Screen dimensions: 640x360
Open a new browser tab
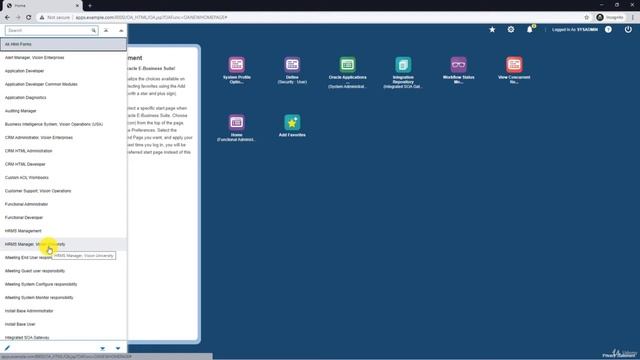pos(90,6)
